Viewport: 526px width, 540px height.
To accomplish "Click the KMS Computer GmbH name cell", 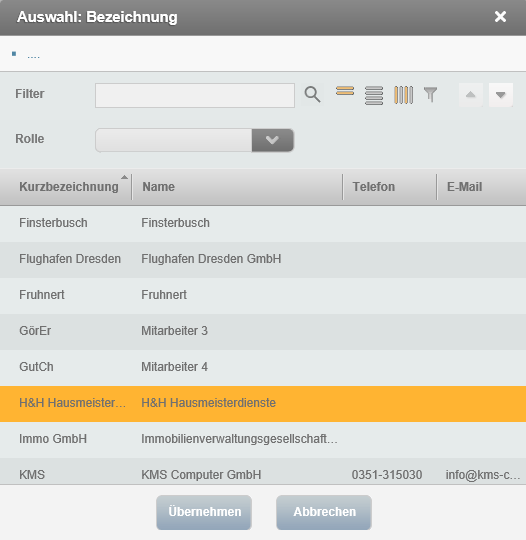I will [201, 475].
